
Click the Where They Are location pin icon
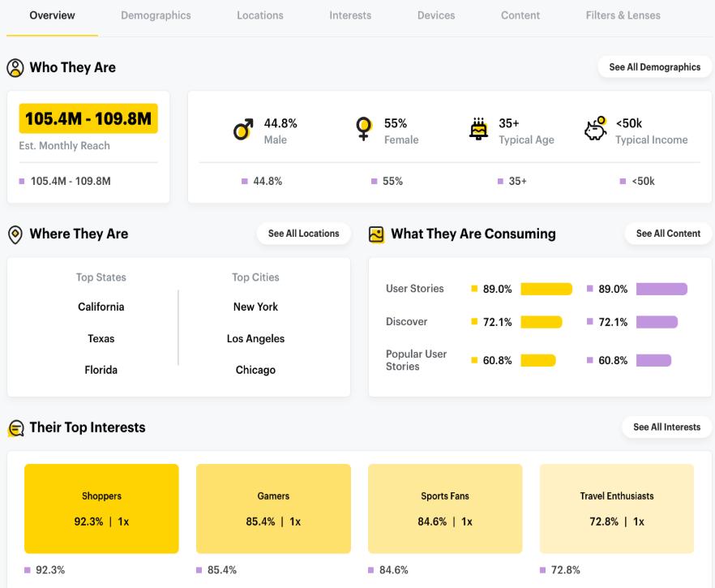pos(15,234)
